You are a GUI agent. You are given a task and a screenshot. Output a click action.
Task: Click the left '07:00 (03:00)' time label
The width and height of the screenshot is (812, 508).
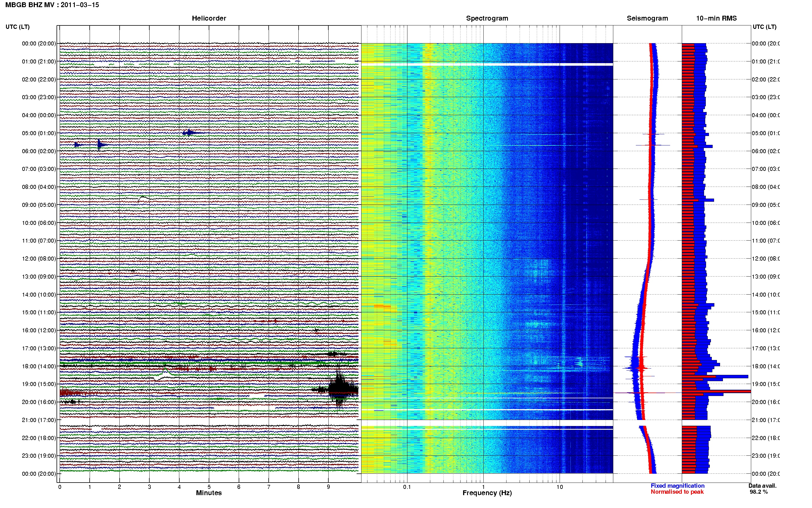tap(39, 169)
